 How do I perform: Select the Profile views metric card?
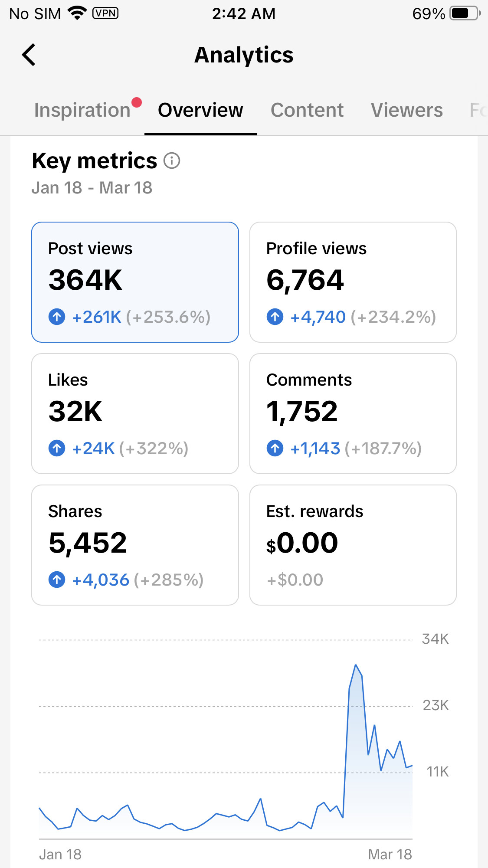coord(353,282)
